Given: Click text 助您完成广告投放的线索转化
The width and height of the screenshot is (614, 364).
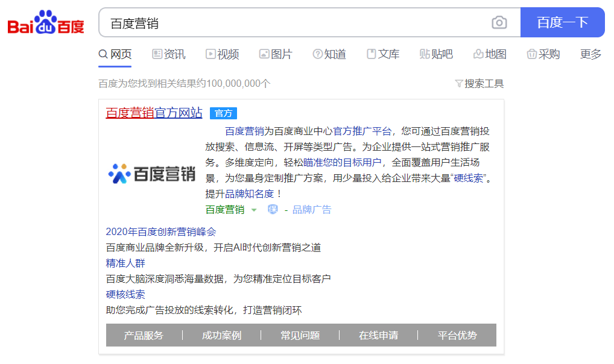Looking at the screenshot, I should [169, 310].
